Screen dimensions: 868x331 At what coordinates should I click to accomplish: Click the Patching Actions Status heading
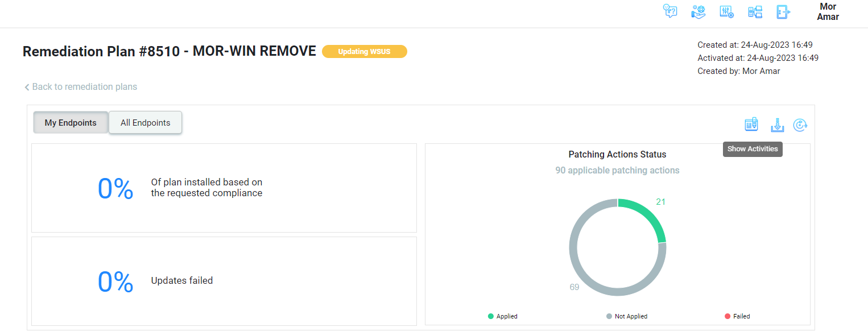[x=617, y=154]
